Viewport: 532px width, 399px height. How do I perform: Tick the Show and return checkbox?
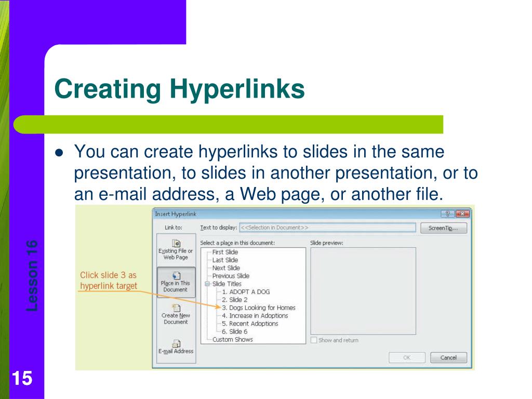tap(314, 340)
